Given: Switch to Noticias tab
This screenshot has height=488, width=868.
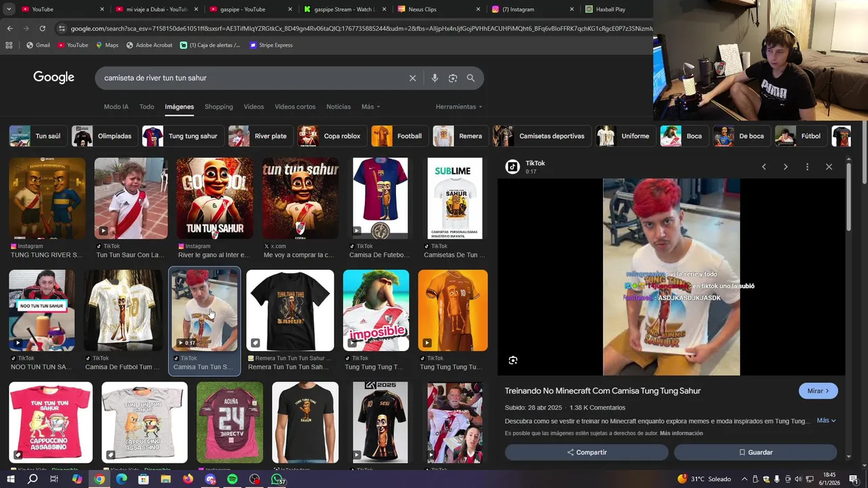Looking at the screenshot, I should pyautogui.click(x=338, y=106).
